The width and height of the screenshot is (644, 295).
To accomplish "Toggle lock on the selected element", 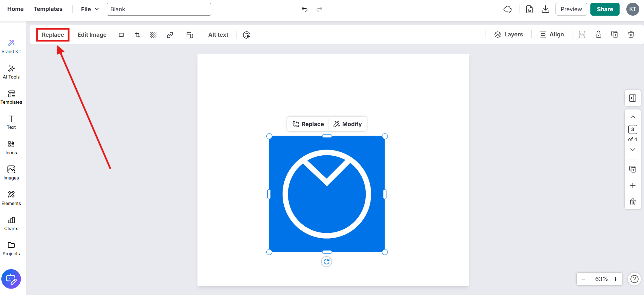I will click(x=598, y=34).
